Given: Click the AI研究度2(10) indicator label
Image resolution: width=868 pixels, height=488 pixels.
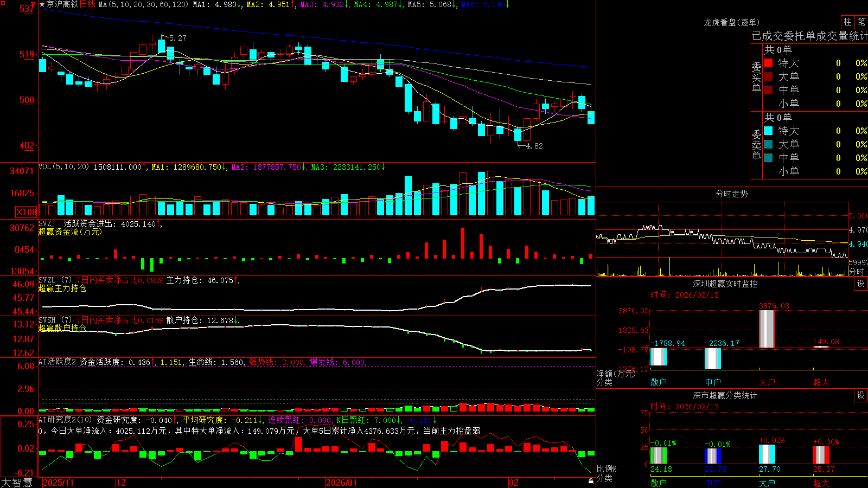Looking at the screenshot, I should click(65, 420).
